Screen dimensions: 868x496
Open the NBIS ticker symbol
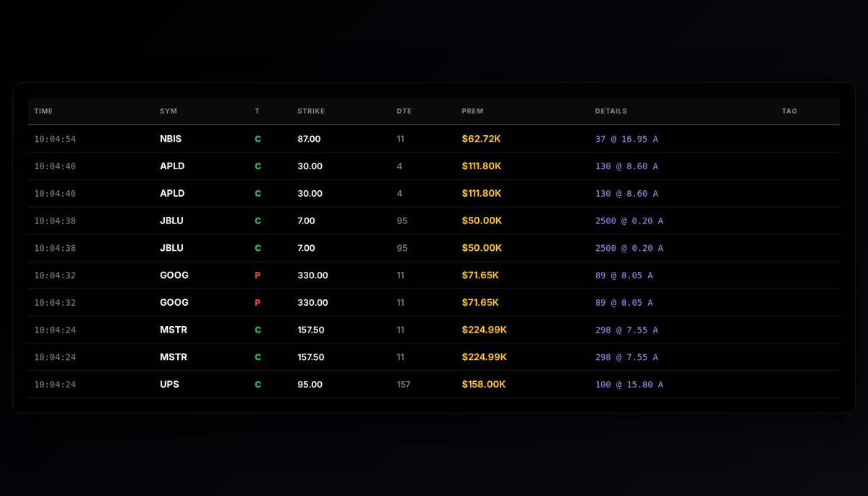(171, 139)
